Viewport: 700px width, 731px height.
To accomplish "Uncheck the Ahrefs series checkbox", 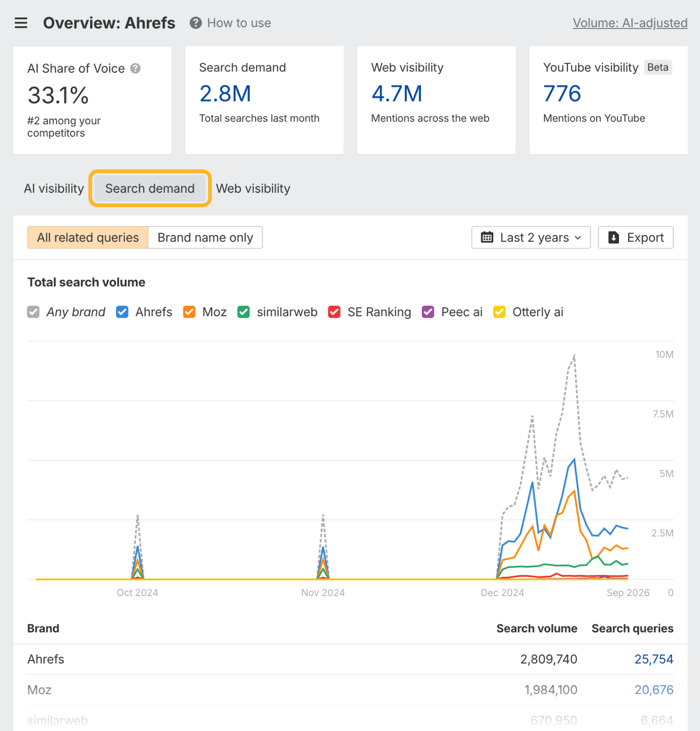I will 122,312.
